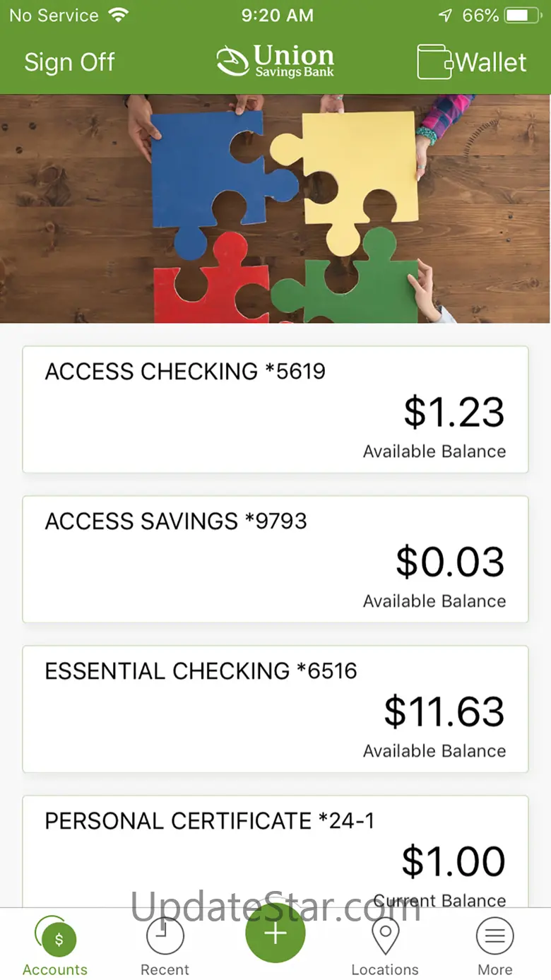551x980 pixels.
Task: Tap the Recent clock icon
Action: (x=165, y=937)
